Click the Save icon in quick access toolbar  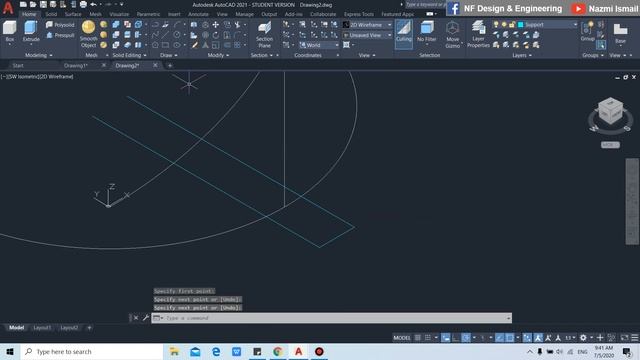point(43,4)
